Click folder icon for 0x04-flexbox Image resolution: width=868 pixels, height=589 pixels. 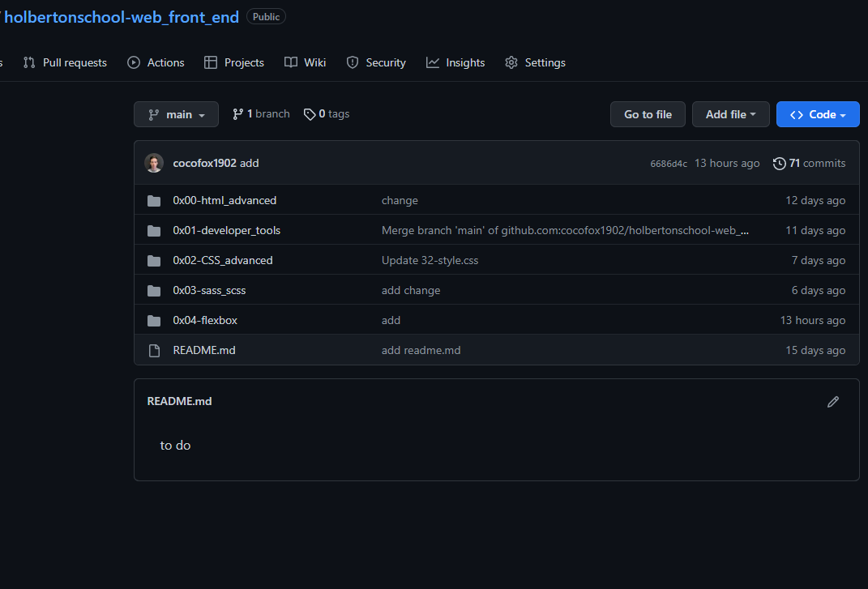pyautogui.click(x=154, y=320)
